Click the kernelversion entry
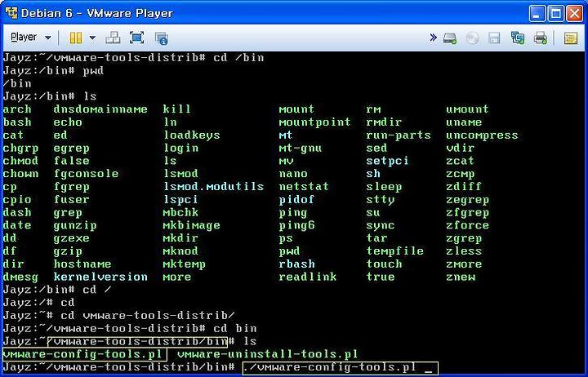588x377 pixels. tap(100, 277)
